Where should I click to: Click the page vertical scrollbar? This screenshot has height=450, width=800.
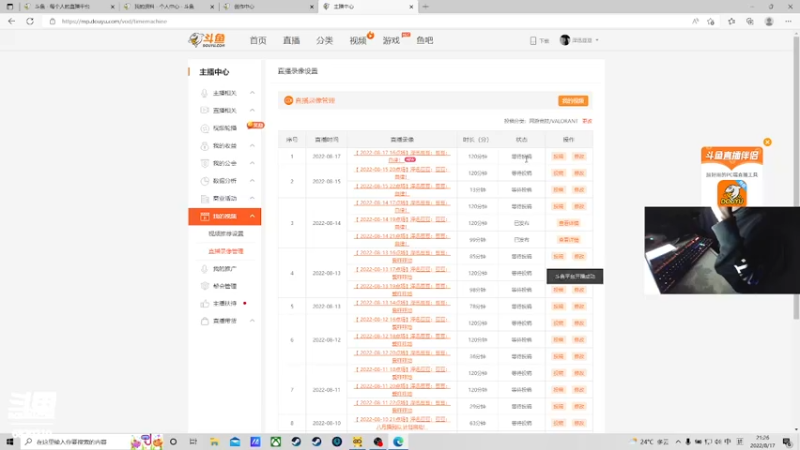coord(796,179)
